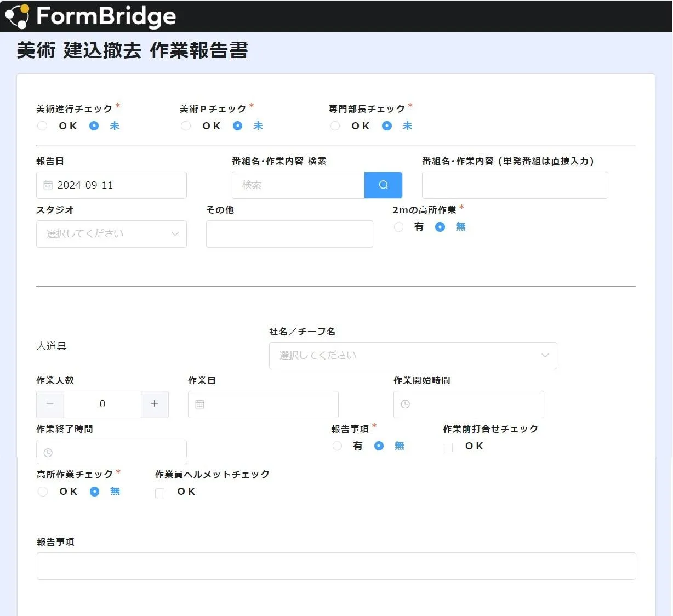Select OK for 美術Pチェック
This screenshot has width=673, height=616.
[186, 126]
